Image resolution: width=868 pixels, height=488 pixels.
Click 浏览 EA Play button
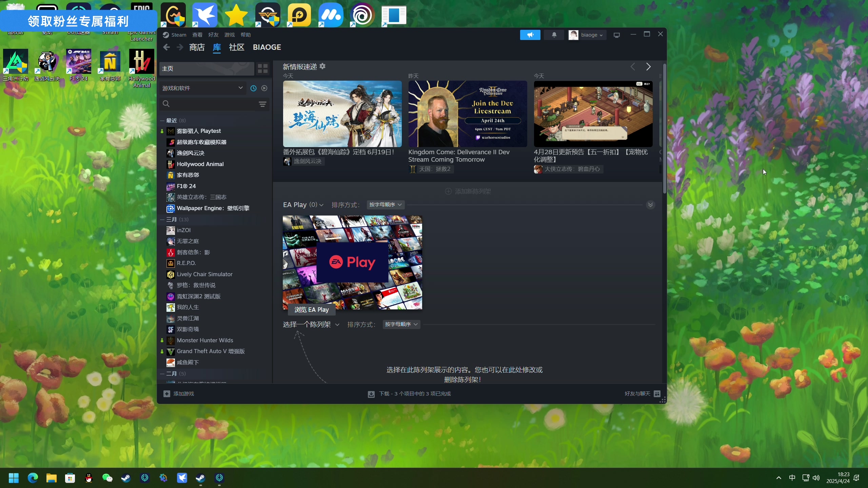(x=311, y=310)
